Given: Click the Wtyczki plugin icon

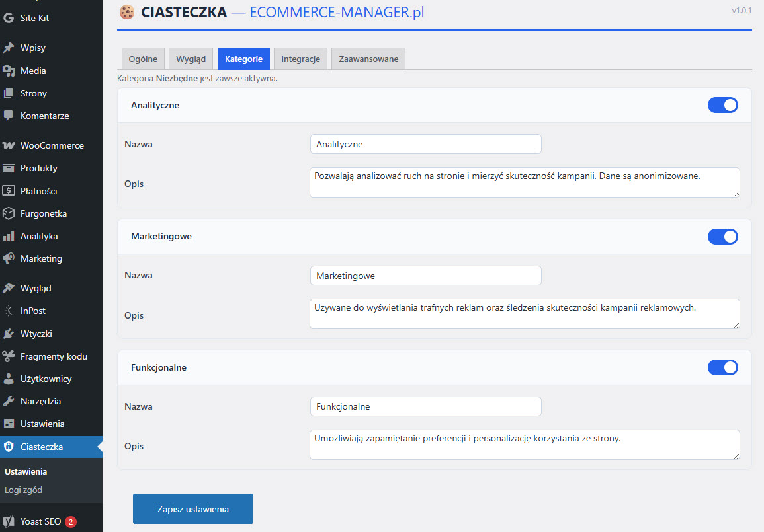Looking at the screenshot, I should (9, 334).
